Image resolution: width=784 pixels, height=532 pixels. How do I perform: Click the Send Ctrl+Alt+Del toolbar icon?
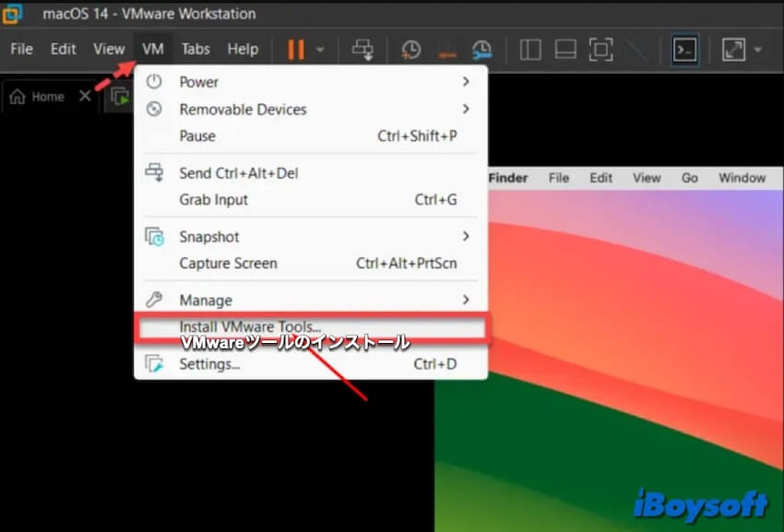click(362, 50)
